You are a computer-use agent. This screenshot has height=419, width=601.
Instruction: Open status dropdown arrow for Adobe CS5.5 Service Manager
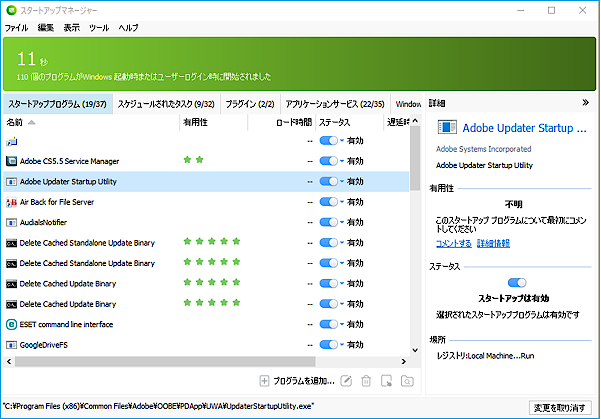342,161
